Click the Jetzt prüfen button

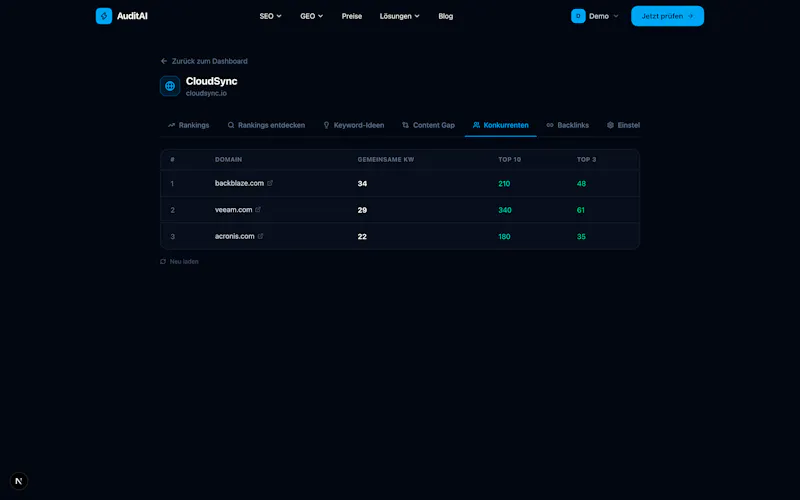coord(667,16)
